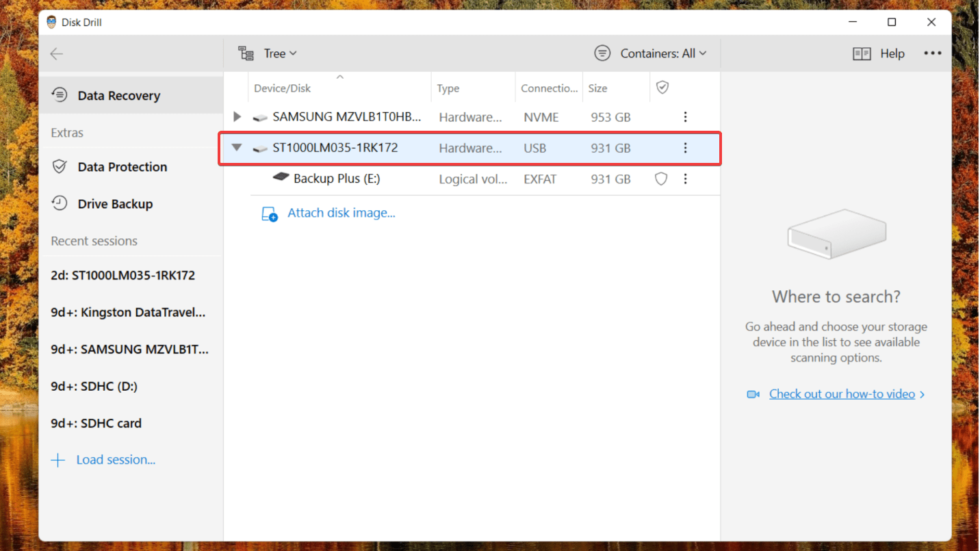Click the Backup Plus volume icon
Image resolution: width=980 pixels, height=551 pixels.
281,177
